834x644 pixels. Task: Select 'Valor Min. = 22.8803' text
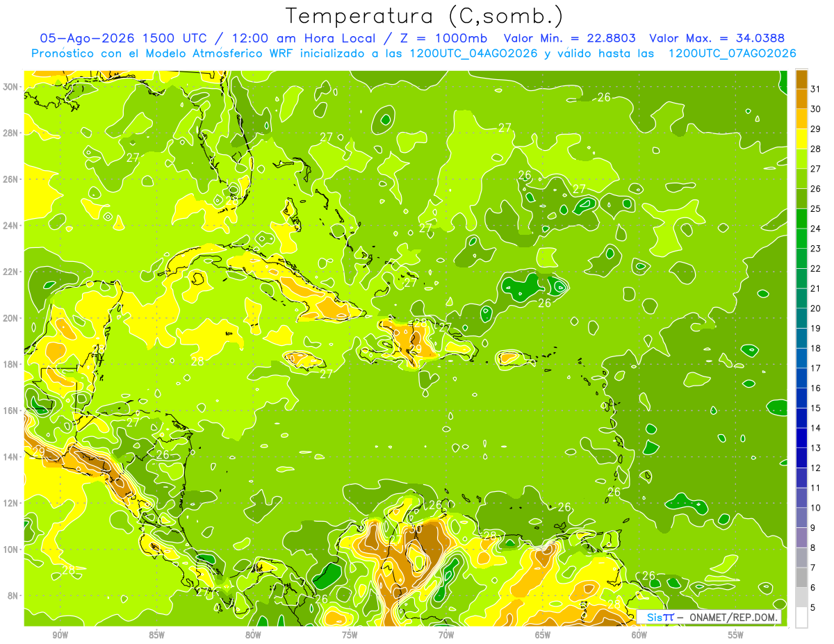click(x=570, y=38)
